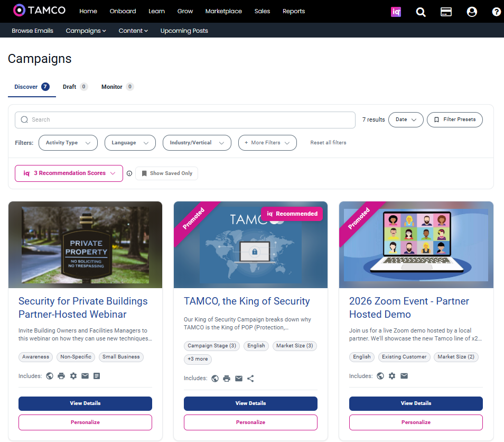
Task: Open Filter Presets
Action: 455,119
